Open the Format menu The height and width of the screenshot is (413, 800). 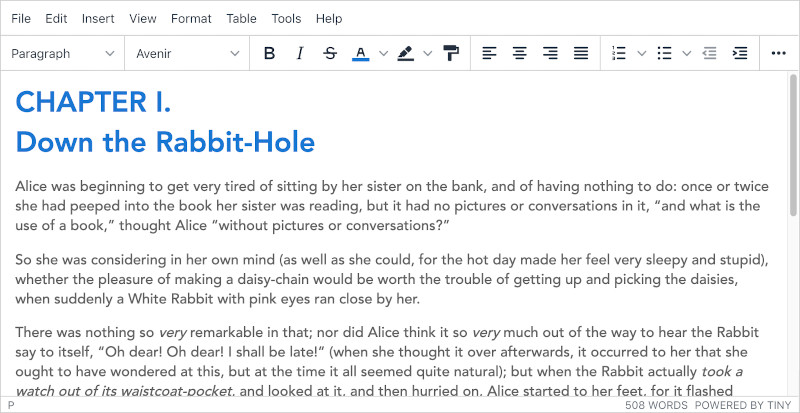(191, 19)
